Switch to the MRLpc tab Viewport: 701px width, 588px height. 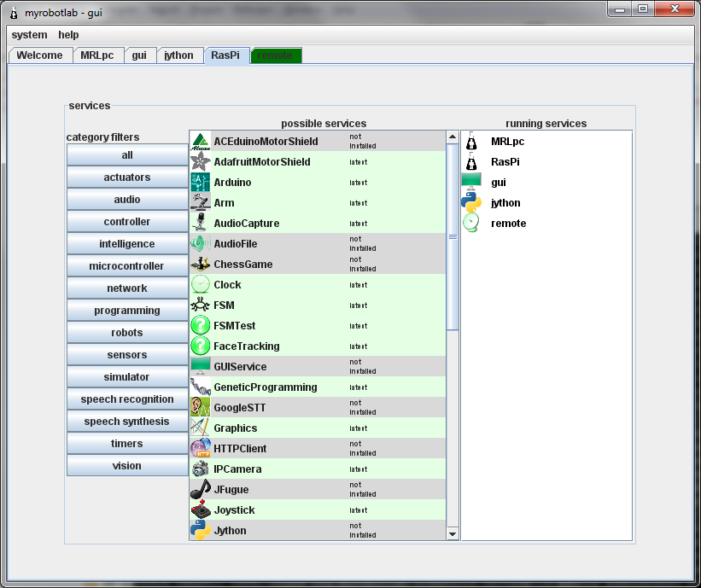pyautogui.click(x=97, y=55)
